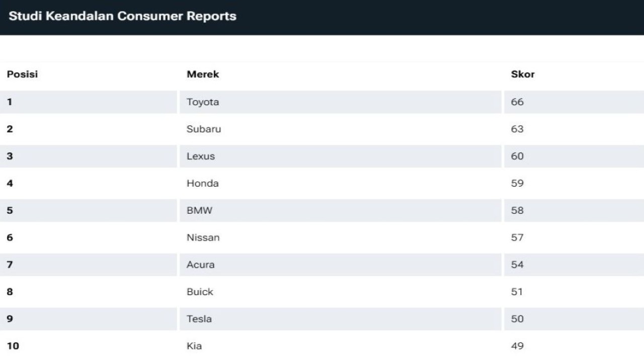This screenshot has height=362, width=644.
Task: Select the Tesla brand cell
Action: 199,319
